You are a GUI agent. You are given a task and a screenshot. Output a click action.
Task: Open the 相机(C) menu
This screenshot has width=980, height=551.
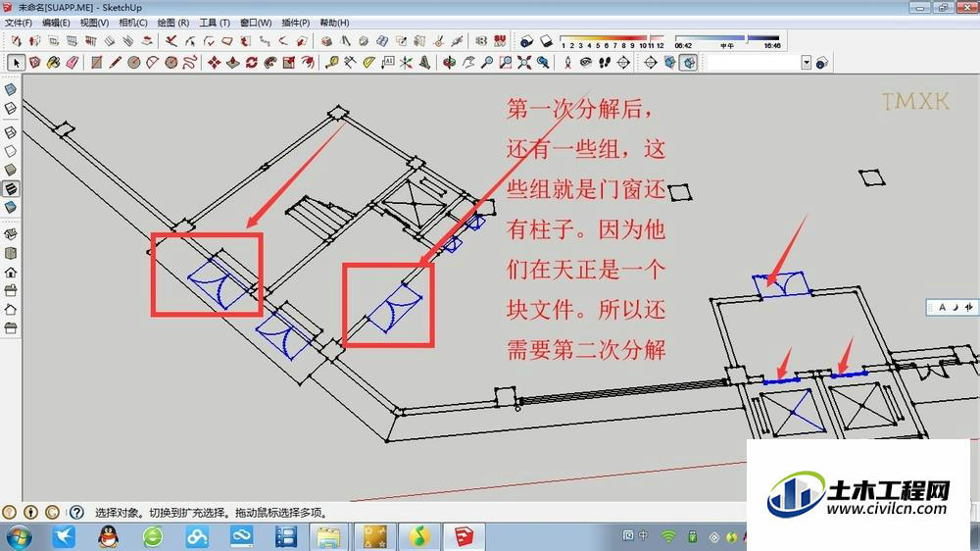tap(133, 23)
